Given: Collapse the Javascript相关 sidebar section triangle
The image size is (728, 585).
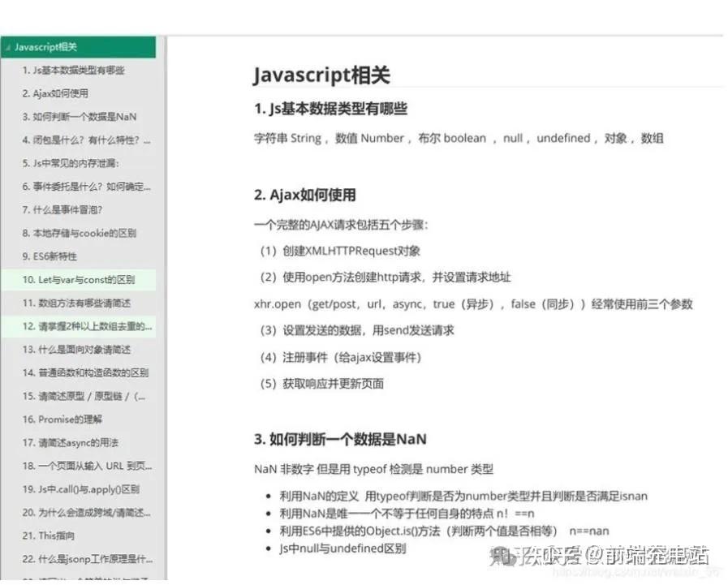Looking at the screenshot, I should 9,47.
